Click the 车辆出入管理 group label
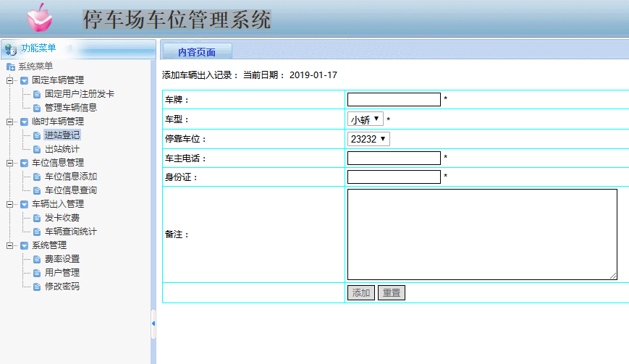 coord(58,204)
